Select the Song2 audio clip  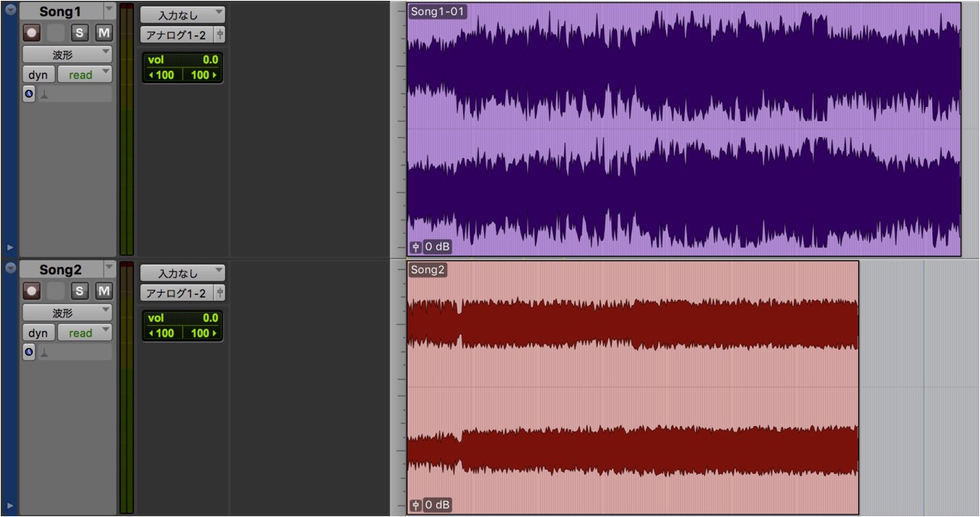point(633,388)
